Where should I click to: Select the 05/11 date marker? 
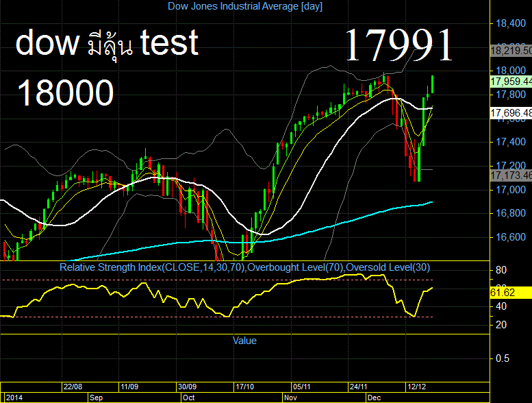pos(302,387)
